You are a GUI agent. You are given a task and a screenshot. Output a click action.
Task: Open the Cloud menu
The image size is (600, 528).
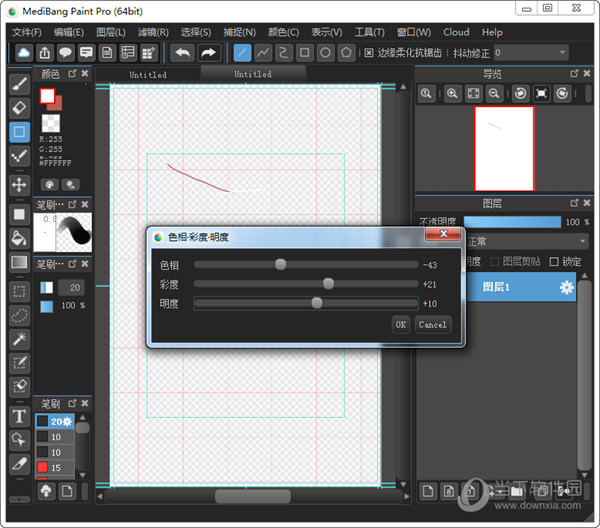click(x=456, y=33)
